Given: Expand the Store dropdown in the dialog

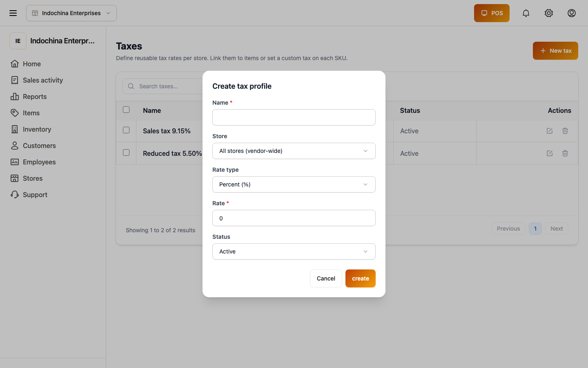Looking at the screenshot, I should pyautogui.click(x=294, y=151).
